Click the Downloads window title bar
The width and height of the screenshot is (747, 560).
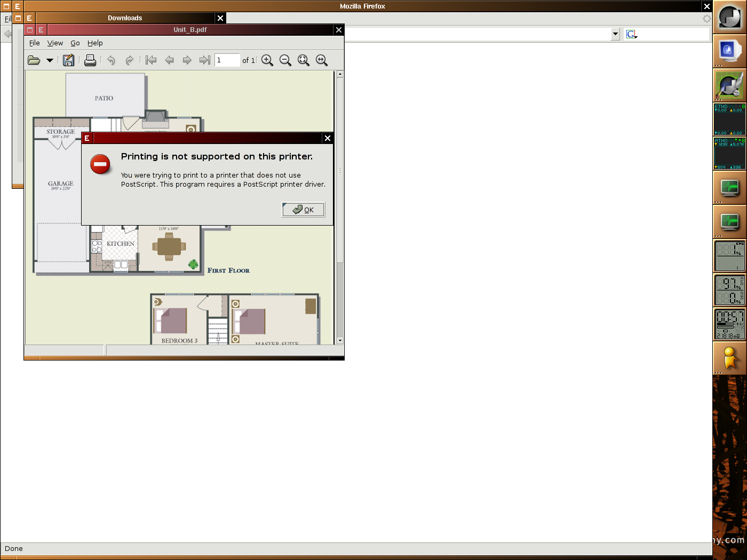coord(125,18)
